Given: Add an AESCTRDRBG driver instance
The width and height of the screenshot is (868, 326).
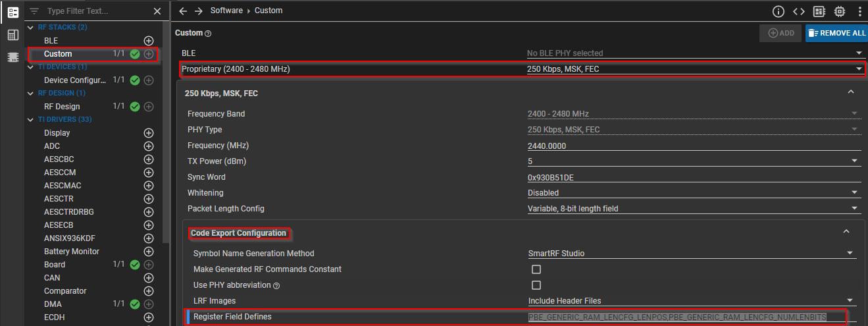Looking at the screenshot, I should click(149, 212).
